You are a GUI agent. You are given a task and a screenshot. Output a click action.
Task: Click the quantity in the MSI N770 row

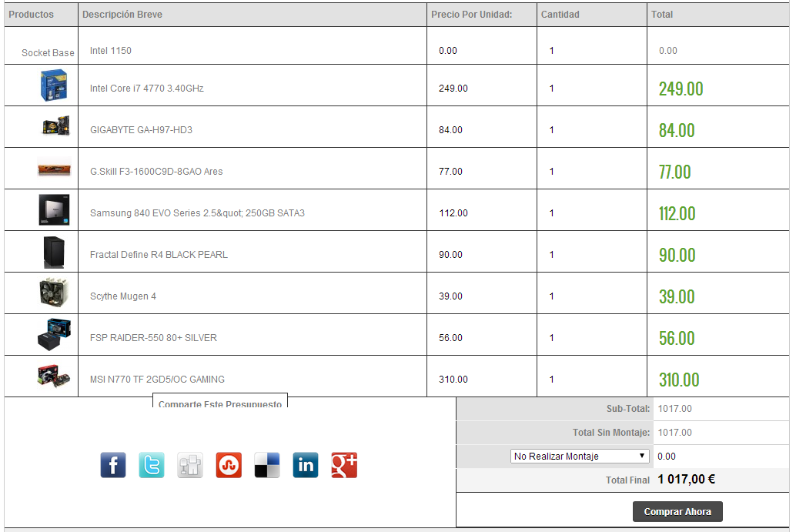click(551, 380)
